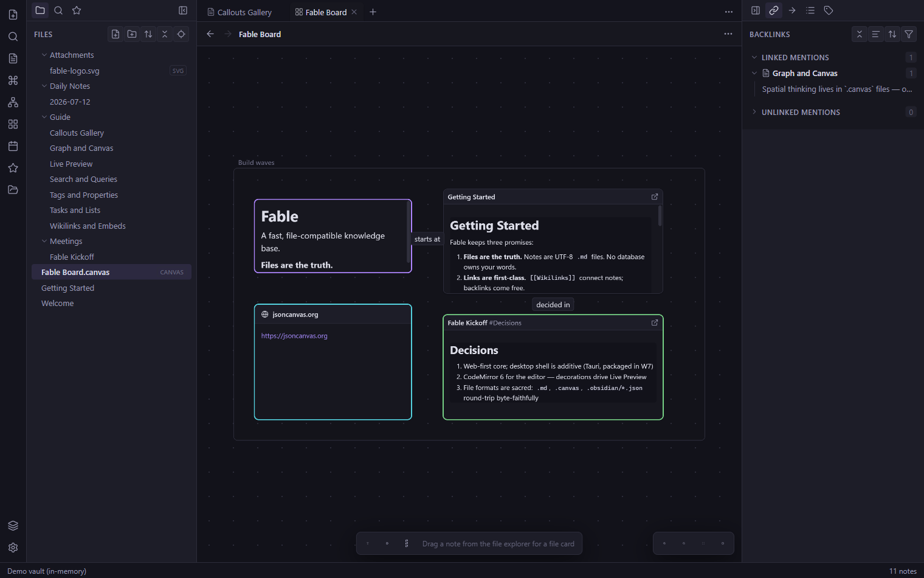Switch to the tags panel tab
This screenshot has width=924, height=578.
coord(829,10)
